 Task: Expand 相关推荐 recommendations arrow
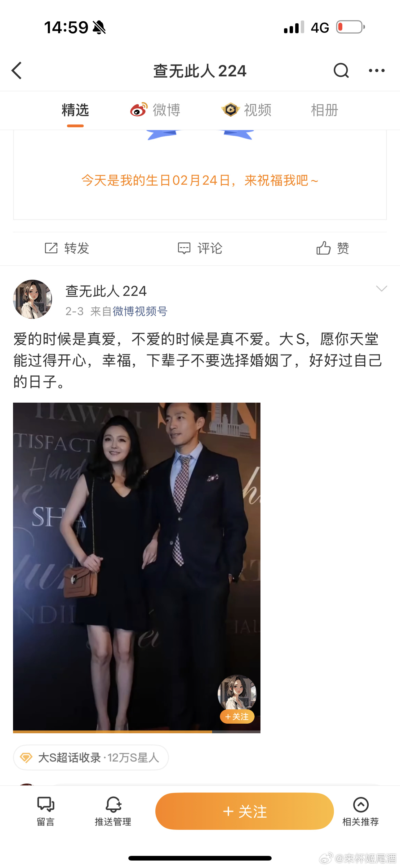pos(361,805)
